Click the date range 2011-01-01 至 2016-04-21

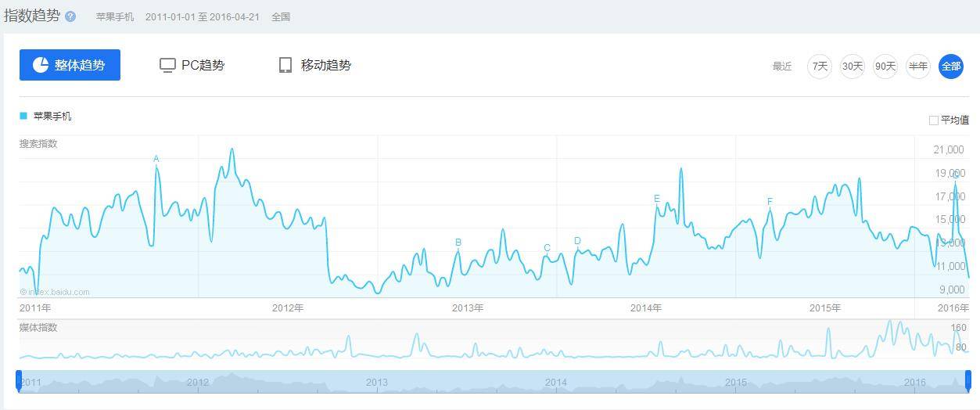[203, 16]
